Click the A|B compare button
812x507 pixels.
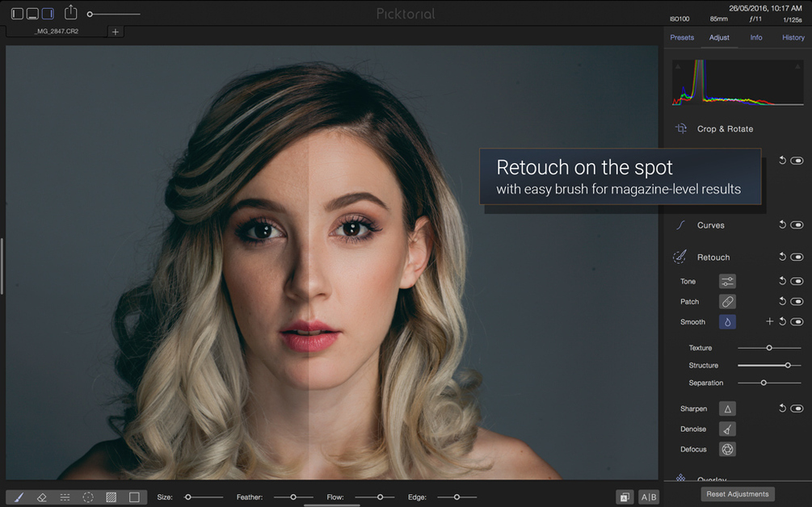point(648,497)
